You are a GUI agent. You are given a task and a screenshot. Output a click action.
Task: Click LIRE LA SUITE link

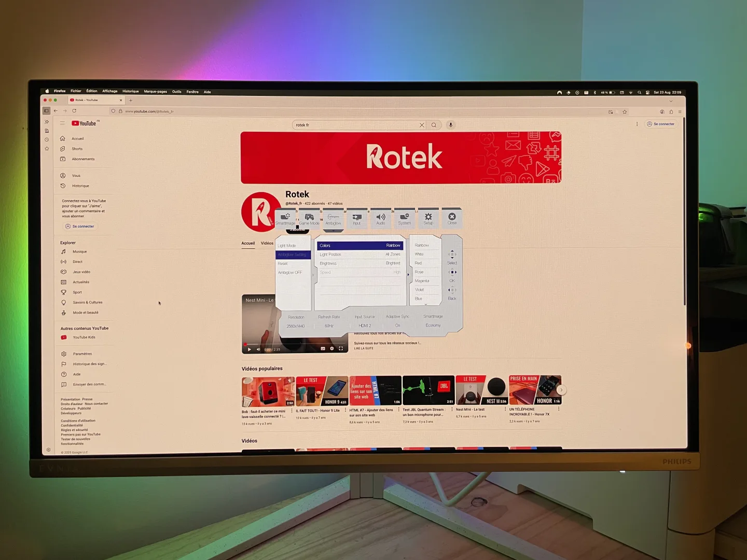(x=364, y=348)
